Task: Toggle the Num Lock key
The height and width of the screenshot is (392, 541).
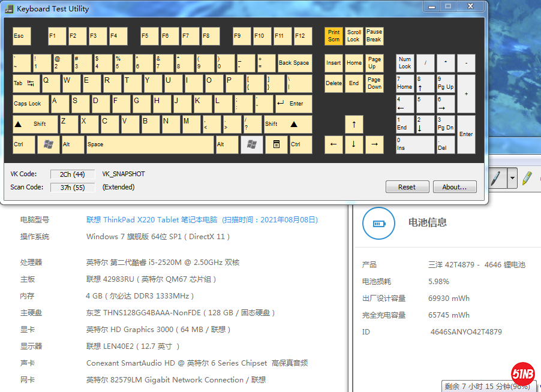Action: pyautogui.click(x=405, y=63)
